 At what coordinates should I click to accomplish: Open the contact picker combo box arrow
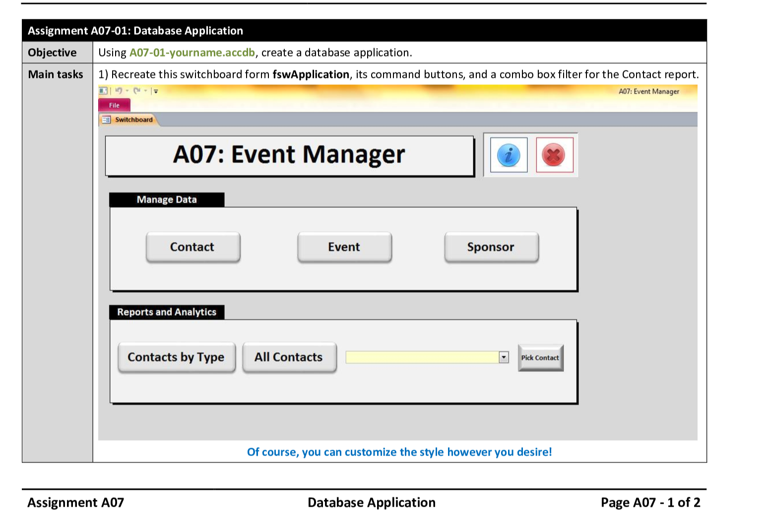coord(504,357)
